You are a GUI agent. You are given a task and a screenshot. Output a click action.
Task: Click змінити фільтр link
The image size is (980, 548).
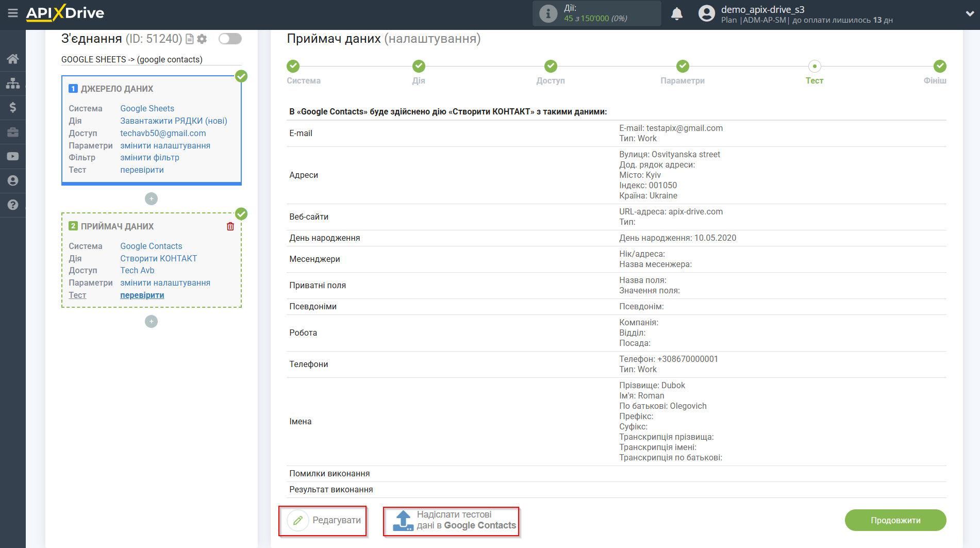[150, 157]
